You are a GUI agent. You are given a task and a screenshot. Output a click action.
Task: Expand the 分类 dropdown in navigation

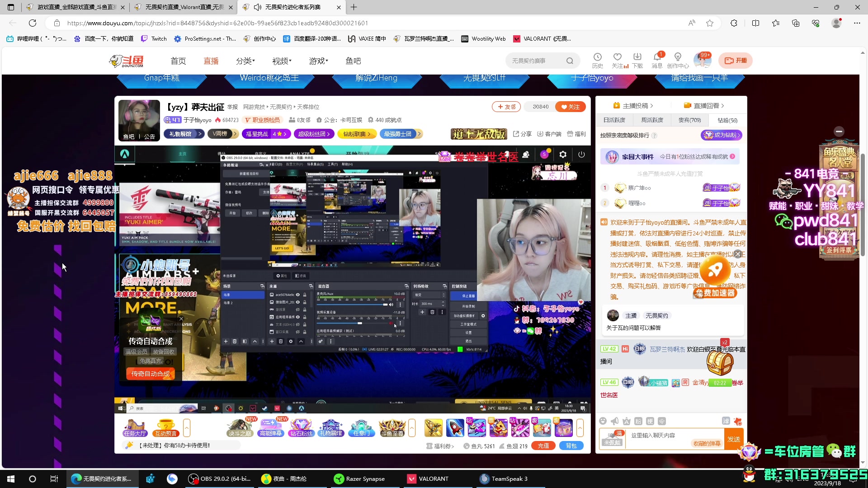245,61
